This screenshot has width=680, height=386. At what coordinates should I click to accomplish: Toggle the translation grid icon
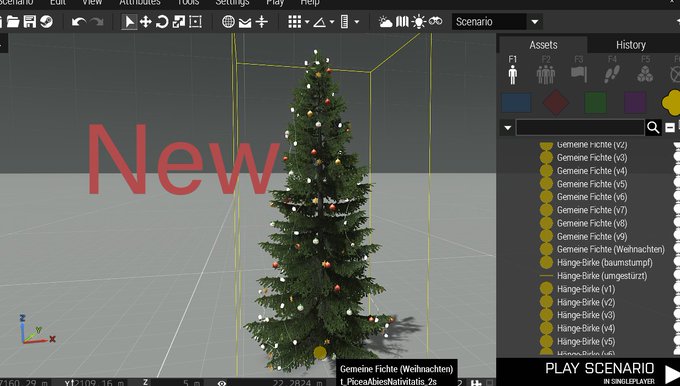pos(294,22)
